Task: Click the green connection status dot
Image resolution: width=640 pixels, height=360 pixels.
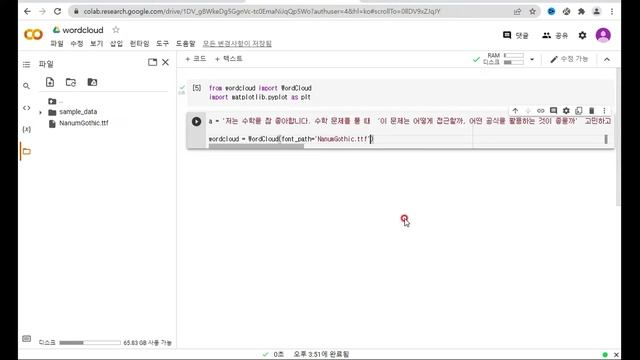Action: [605, 355]
